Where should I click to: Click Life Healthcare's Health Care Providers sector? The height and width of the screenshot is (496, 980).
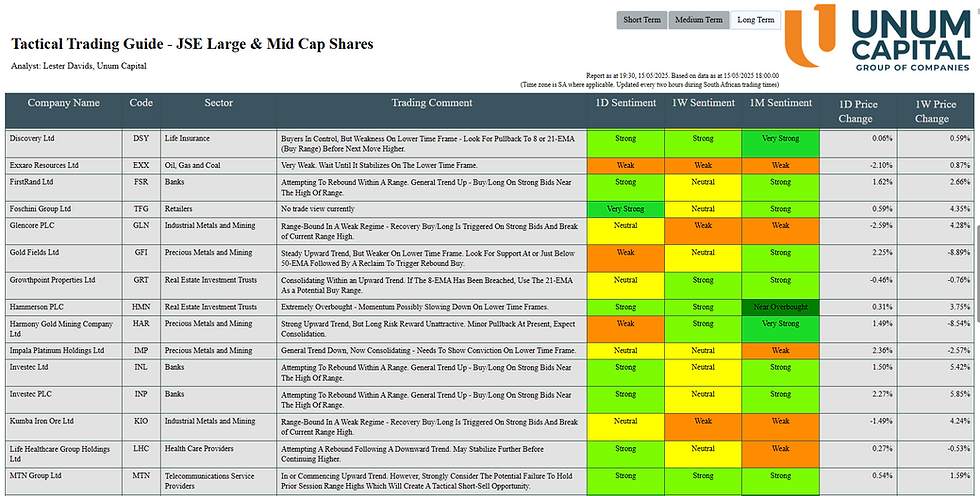coord(199,449)
